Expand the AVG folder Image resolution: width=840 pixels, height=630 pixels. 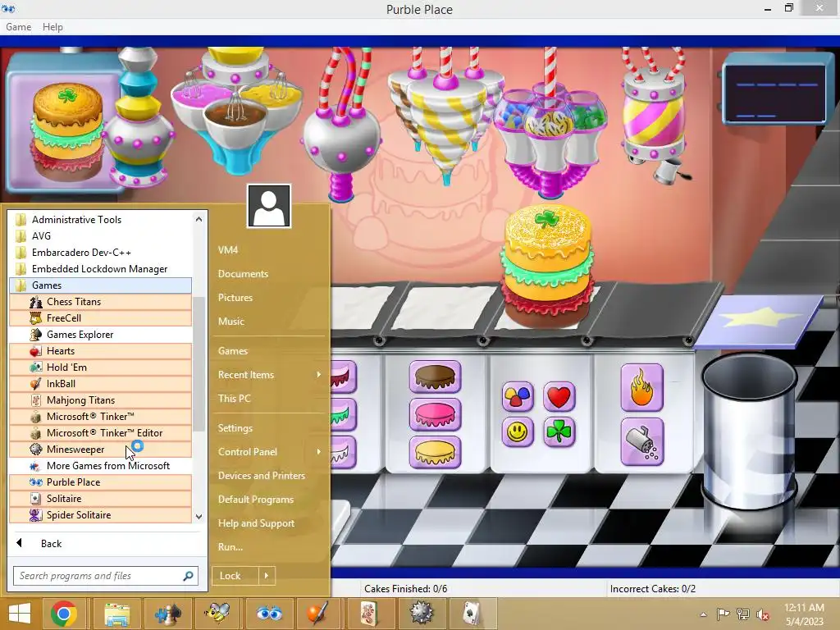pos(100,236)
